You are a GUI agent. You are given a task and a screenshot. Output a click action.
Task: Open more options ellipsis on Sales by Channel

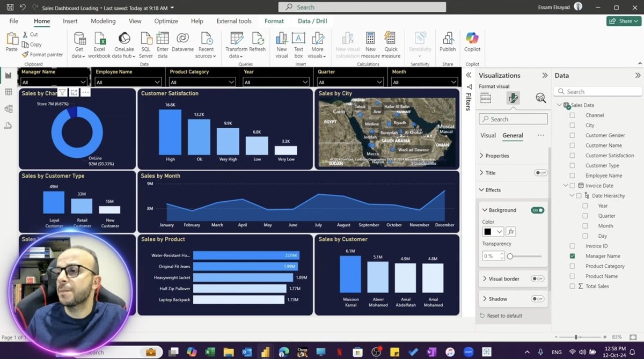click(x=85, y=92)
